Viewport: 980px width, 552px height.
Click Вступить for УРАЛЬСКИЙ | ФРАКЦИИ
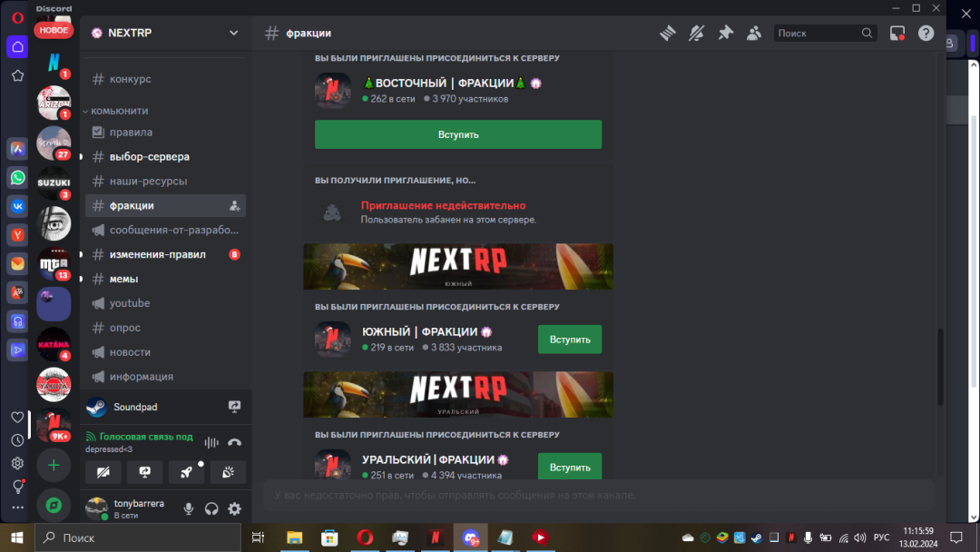(569, 467)
